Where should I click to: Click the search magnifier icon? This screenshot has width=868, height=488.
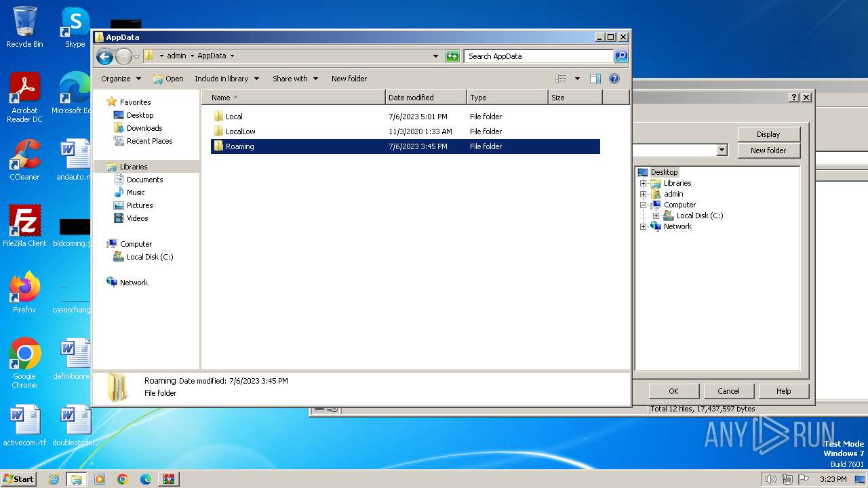pyautogui.click(x=620, y=56)
